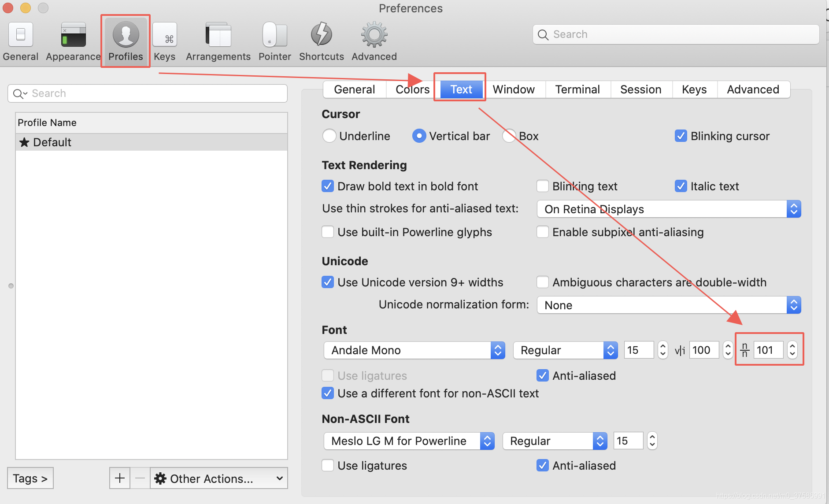The height and width of the screenshot is (504, 829).
Task: Open the Regular style dropdown for Andale Mono
Action: [x=565, y=350]
